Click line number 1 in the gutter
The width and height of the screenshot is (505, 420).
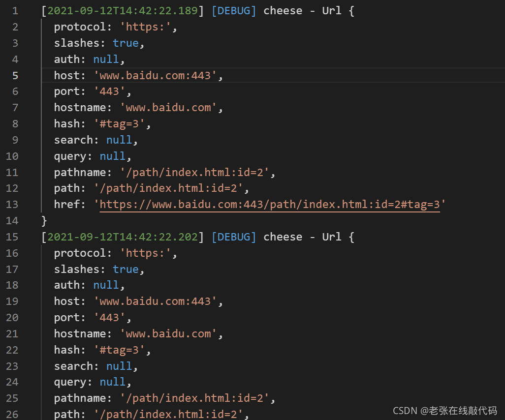coord(15,11)
